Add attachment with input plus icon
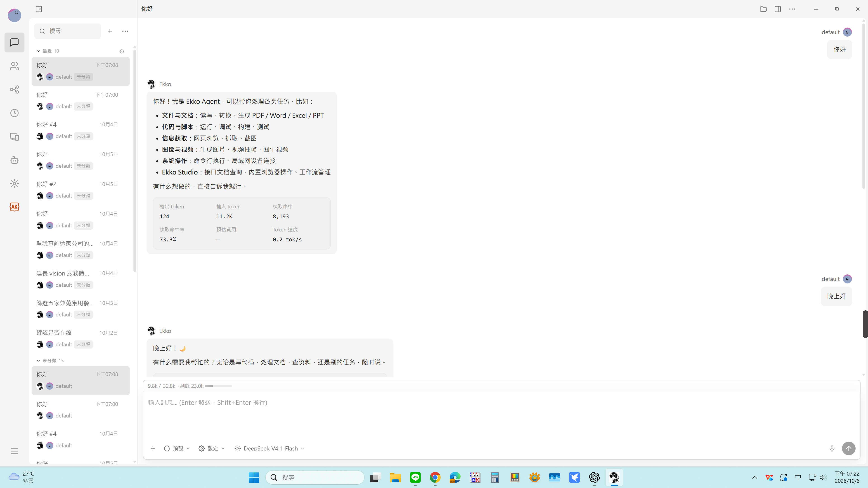Image resolution: width=868 pixels, height=488 pixels. click(153, 449)
